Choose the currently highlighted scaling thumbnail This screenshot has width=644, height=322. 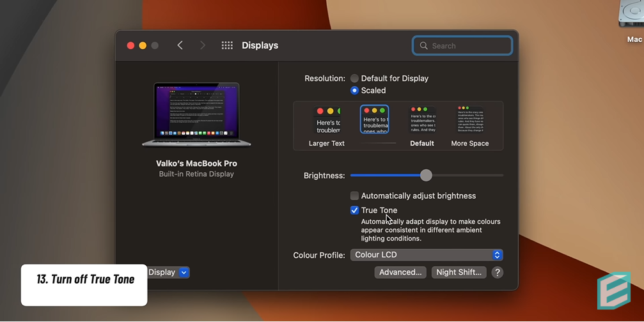pyautogui.click(x=375, y=119)
